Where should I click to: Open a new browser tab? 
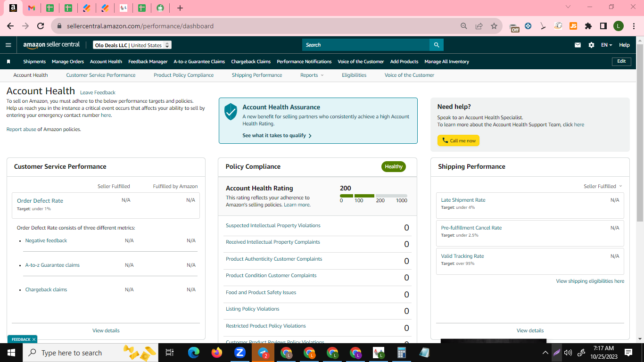[x=180, y=8]
